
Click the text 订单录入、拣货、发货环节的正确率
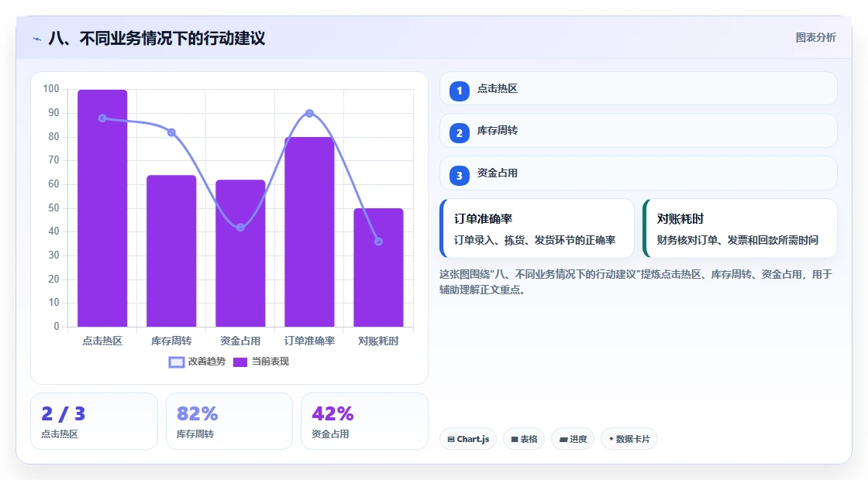pos(535,240)
